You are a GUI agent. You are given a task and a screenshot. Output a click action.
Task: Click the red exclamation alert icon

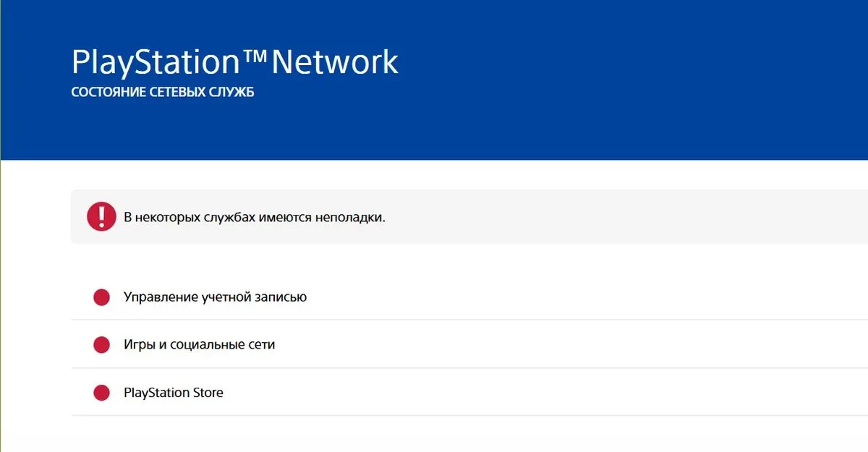[101, 217]
